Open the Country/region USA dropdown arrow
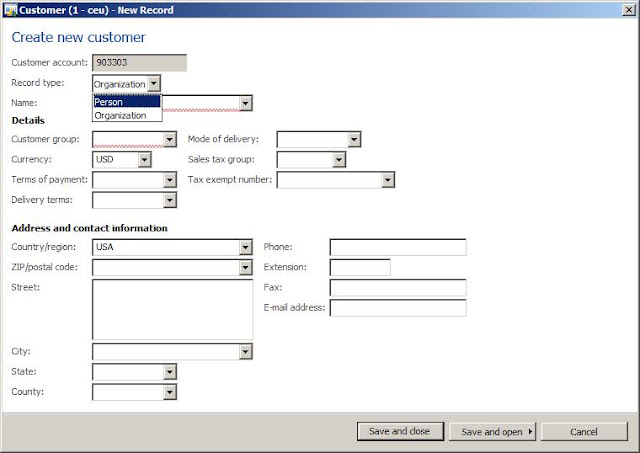 pos(245,247)
